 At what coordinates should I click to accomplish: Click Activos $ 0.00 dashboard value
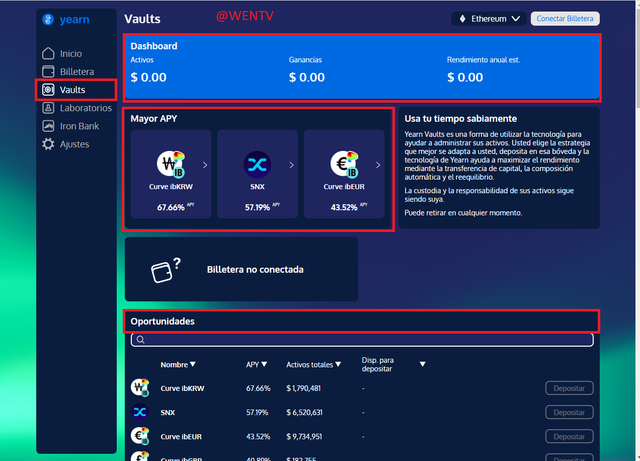coord(149,77)
